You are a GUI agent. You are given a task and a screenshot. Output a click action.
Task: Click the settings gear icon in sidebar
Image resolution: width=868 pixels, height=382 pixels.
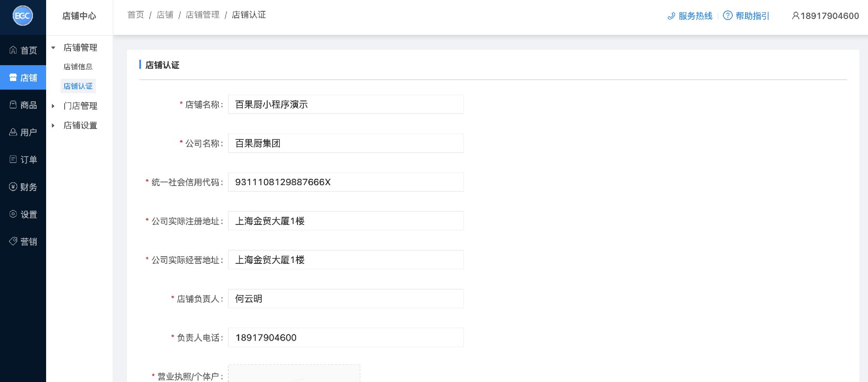tap(13, 214)
